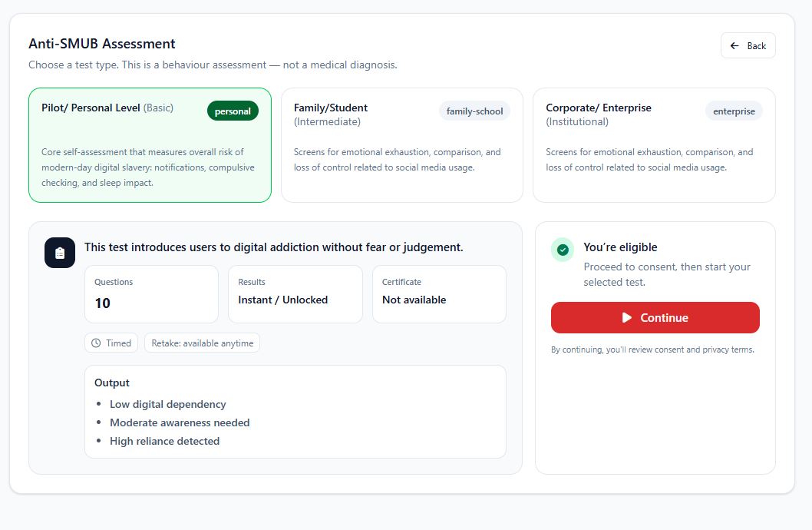This screenshot has width=812, height=530.
Task: Click the Low digital dependency item
Action: 168,404
